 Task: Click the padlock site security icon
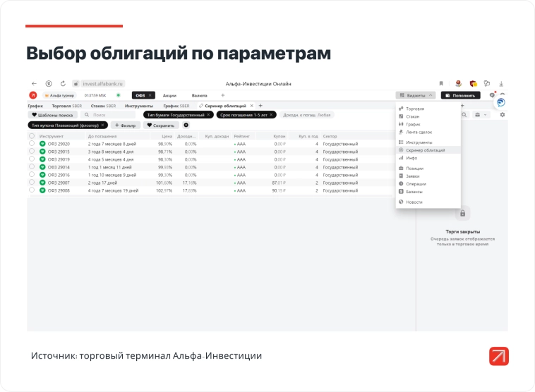(76, 83)
